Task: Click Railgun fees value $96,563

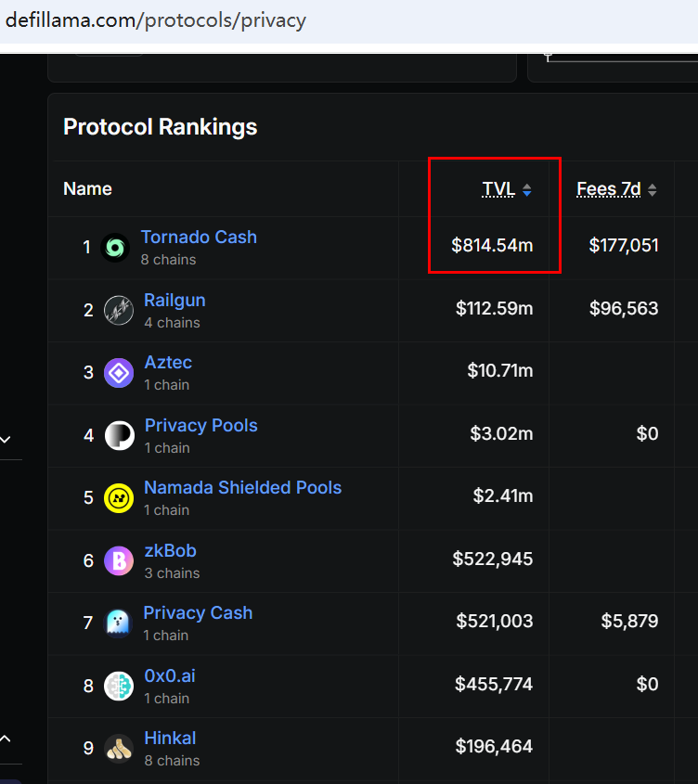Action: tap(624, 309)
